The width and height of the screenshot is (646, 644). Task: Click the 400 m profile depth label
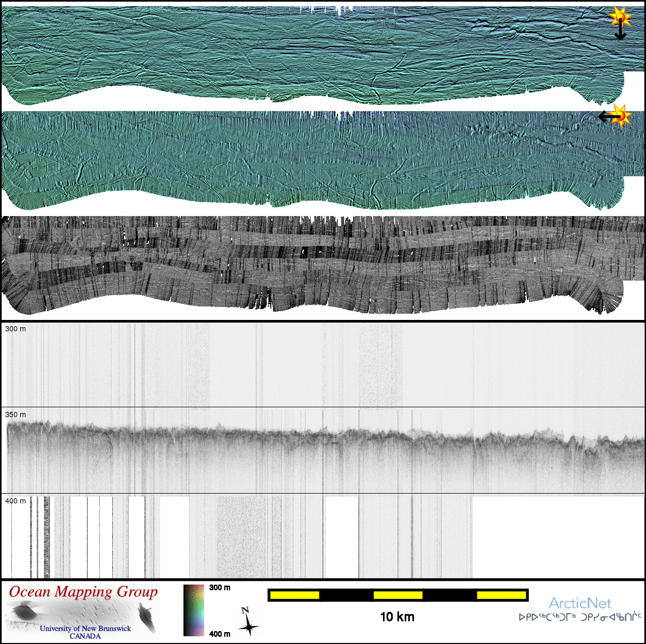coord(16,501)
